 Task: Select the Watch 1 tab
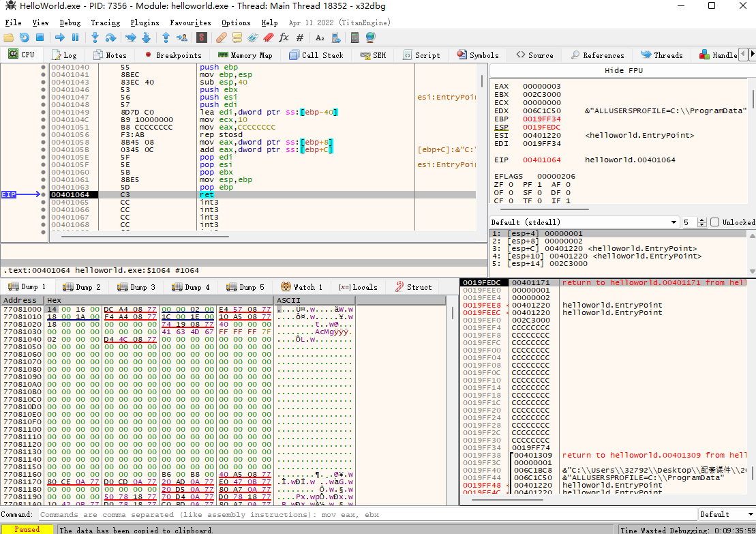pos(301,287)
